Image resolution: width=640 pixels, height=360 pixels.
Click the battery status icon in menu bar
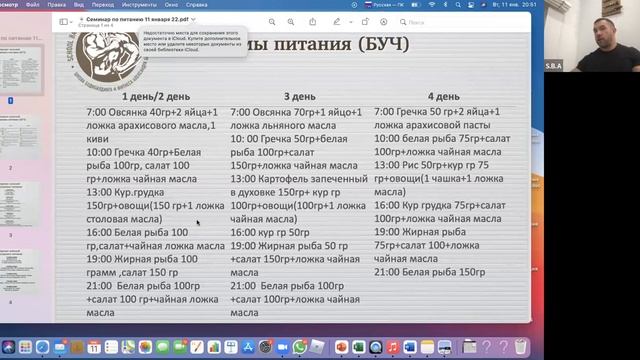click(416, 5)
